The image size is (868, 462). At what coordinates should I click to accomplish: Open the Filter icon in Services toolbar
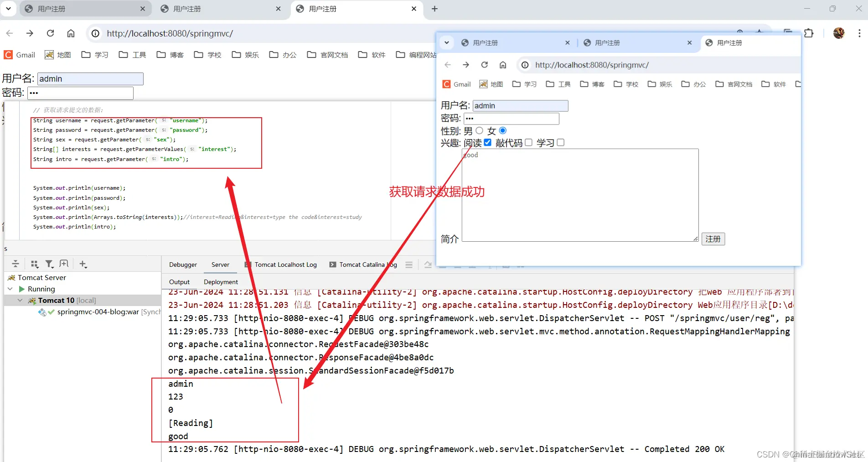click(49, 264)
